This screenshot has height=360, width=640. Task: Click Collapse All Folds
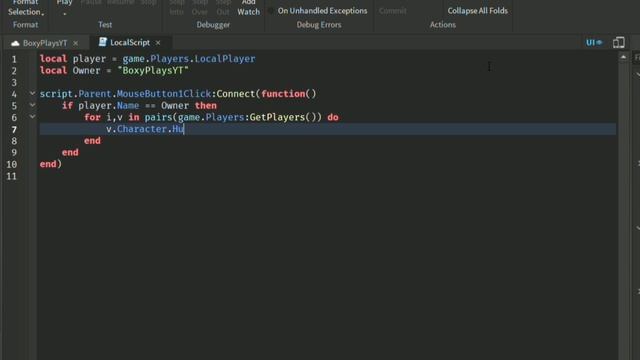coord(478,11)
